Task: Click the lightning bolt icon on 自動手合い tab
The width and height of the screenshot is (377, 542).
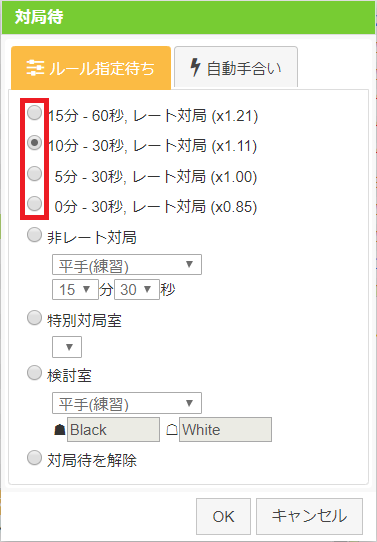Action: 195,67
